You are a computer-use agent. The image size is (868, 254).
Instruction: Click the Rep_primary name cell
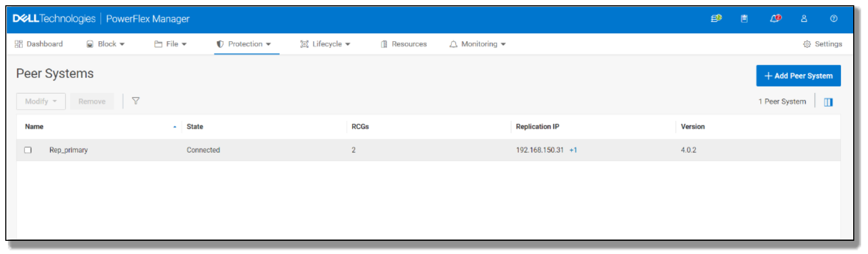click(x=69, y=150)
